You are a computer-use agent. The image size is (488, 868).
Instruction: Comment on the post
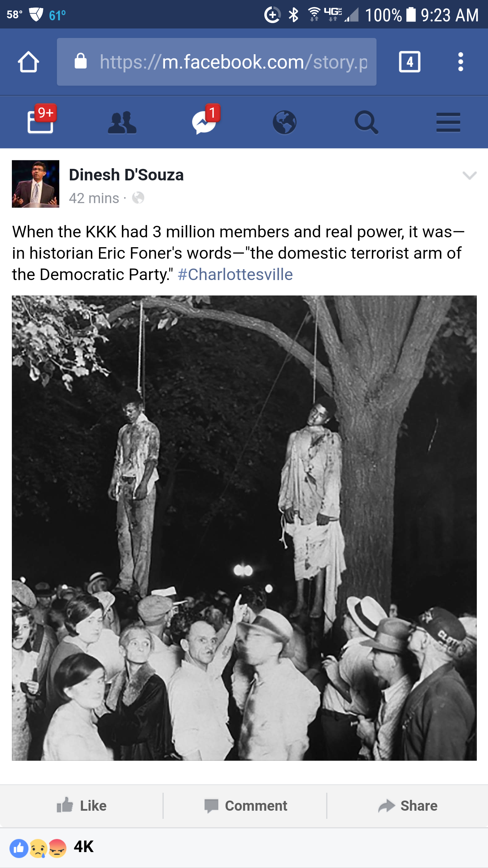tap(245, 806)
